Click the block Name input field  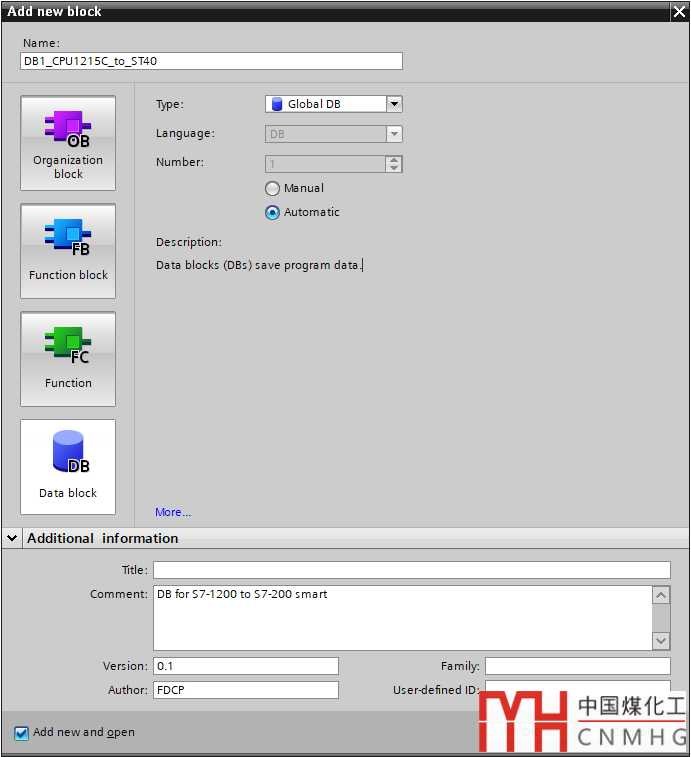tap(211, 61)
